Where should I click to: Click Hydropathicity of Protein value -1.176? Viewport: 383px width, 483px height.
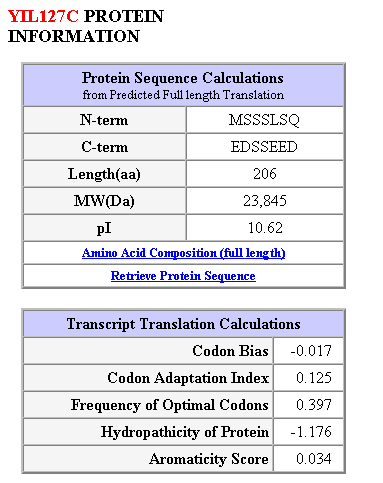311,432
